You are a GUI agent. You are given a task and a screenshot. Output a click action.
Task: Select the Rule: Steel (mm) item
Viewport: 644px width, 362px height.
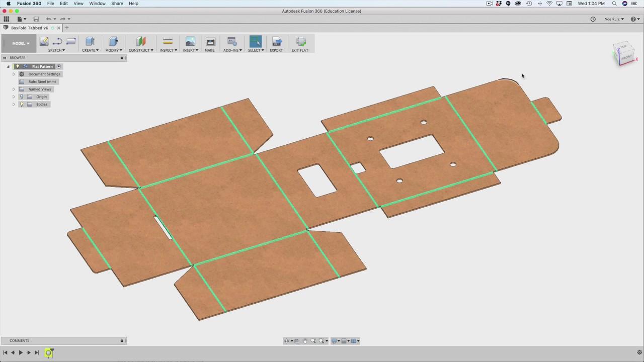42,81
